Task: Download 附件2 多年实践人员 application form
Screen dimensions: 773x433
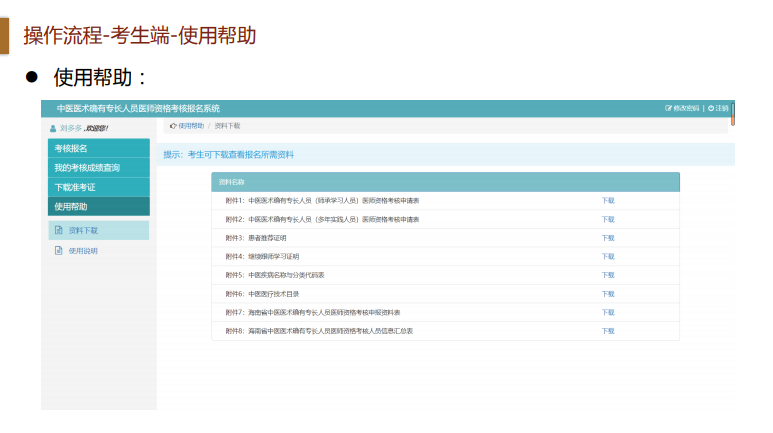Action: tap(608, 219)
